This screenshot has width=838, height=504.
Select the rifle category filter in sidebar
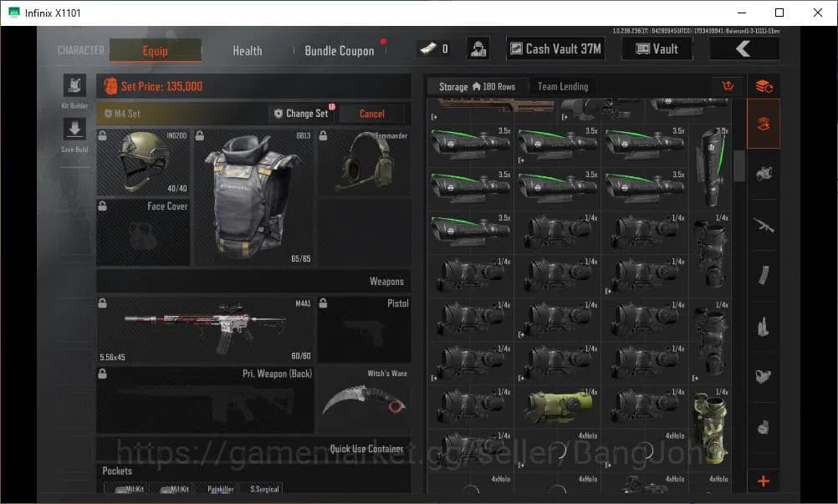(762, 225)
